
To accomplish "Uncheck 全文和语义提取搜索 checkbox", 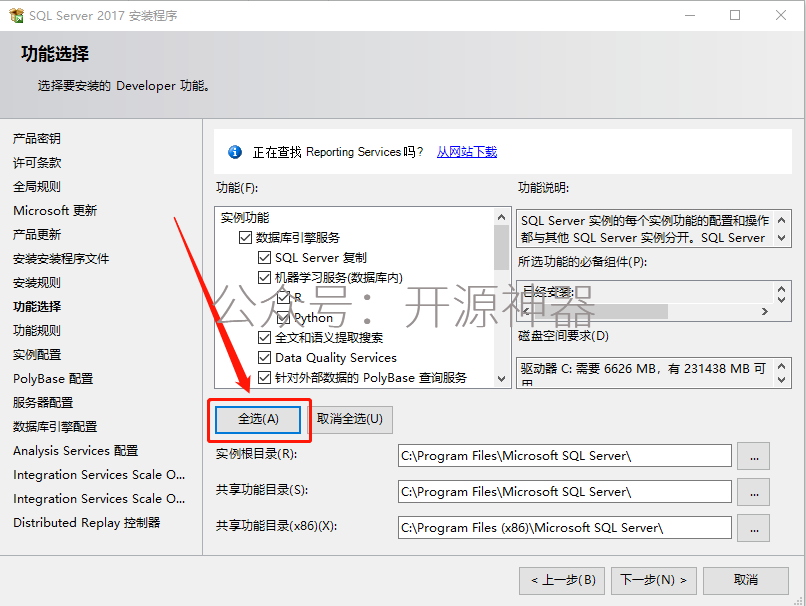I will pos(264,338).
